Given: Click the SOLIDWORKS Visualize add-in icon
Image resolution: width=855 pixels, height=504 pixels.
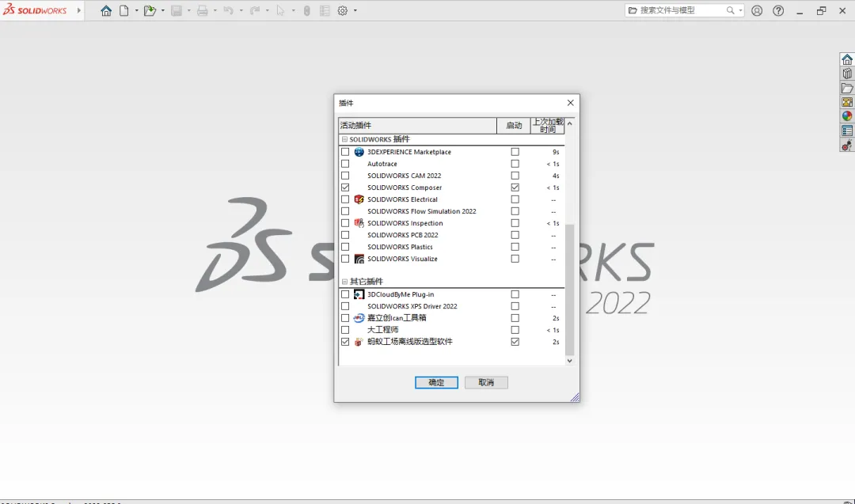Looking at the screenshot, I should click(359, 259).
